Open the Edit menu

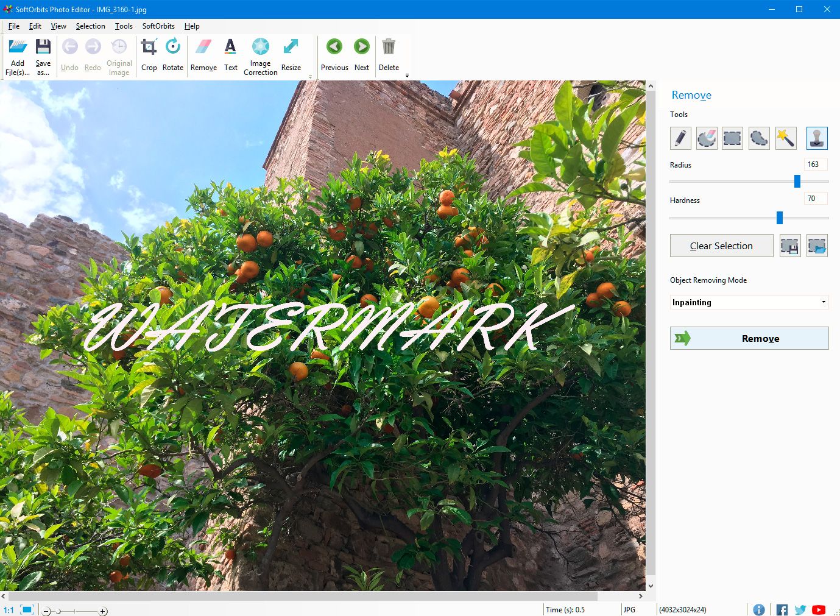pos(35,26)
